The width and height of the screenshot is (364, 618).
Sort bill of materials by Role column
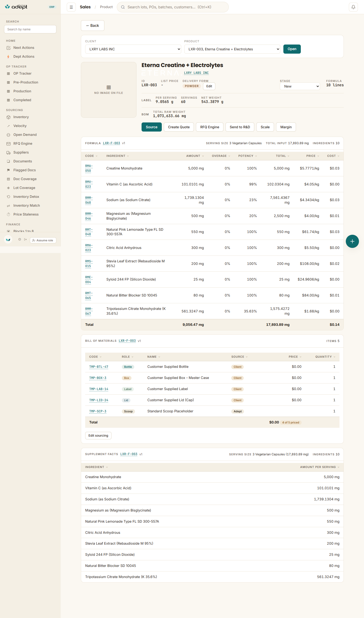(128, 357)
